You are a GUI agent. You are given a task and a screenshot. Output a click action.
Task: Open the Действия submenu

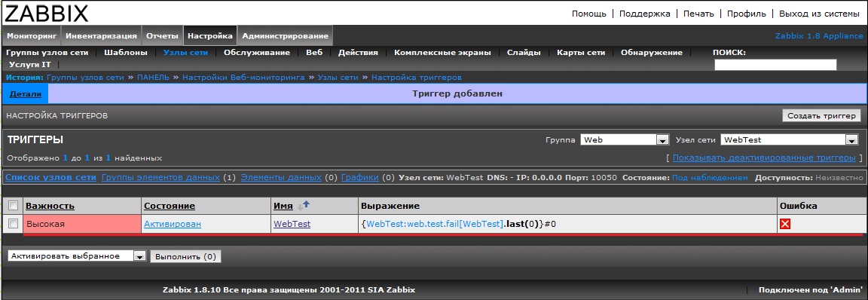point(358,53)
